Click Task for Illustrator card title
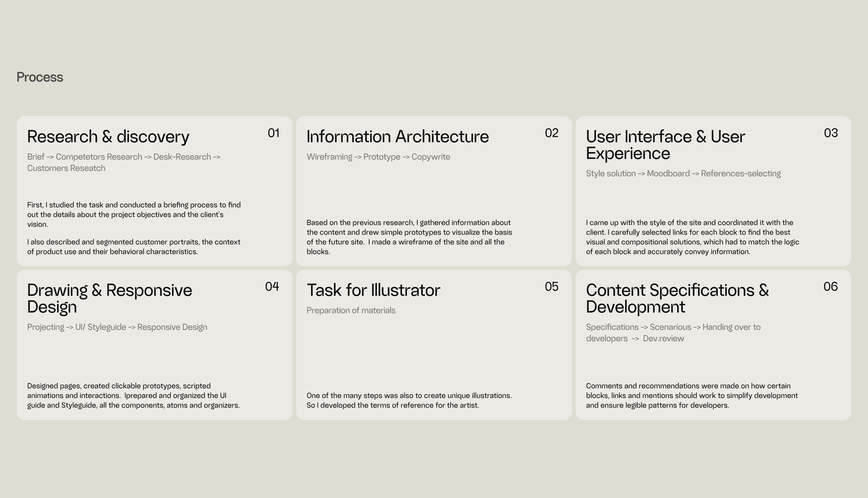 [373, 290]
